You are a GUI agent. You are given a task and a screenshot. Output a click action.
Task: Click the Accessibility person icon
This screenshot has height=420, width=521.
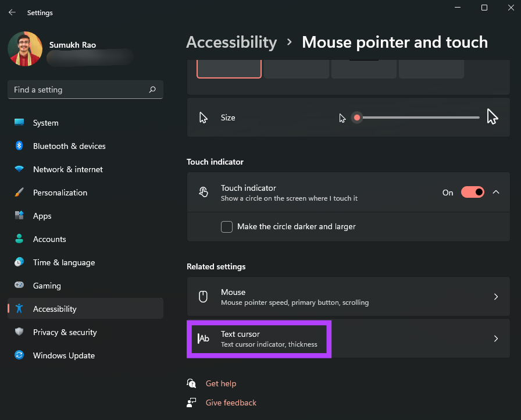[x=18, y=309]
